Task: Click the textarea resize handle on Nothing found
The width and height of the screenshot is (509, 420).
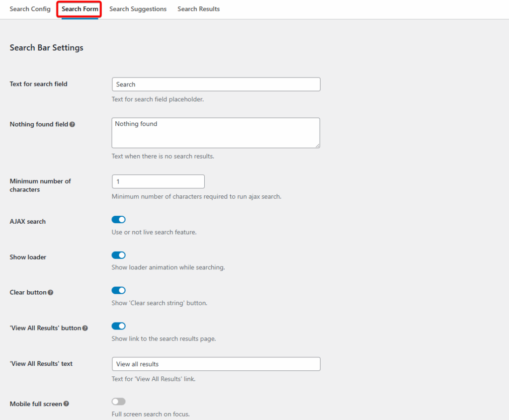Action: [318, 146]
